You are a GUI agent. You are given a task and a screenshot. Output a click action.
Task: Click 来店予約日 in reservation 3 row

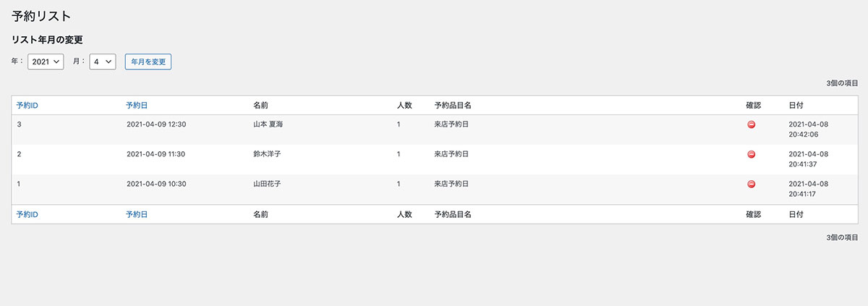(451, 124)
